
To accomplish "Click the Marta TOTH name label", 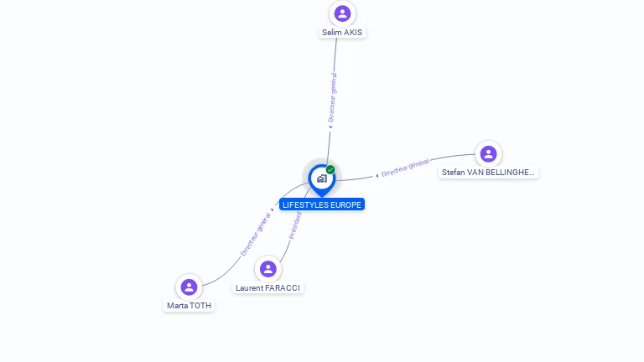I will (189, 306).
